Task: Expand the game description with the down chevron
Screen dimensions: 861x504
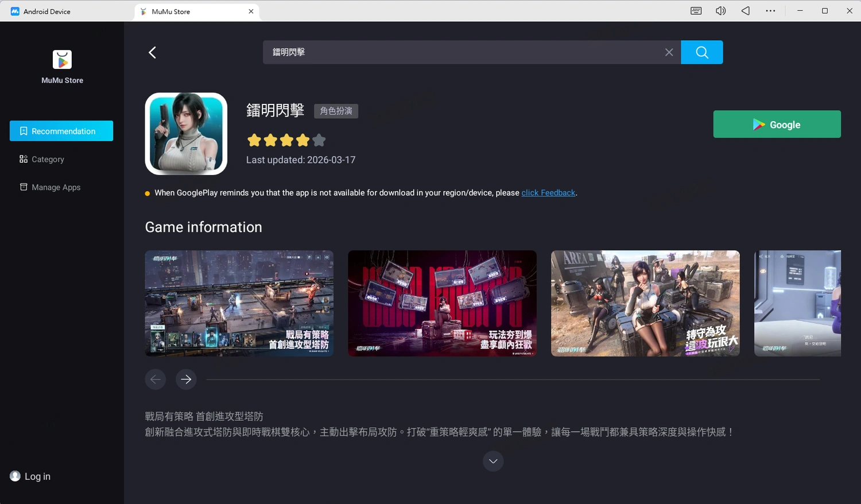Action: [x=492, y=461]
